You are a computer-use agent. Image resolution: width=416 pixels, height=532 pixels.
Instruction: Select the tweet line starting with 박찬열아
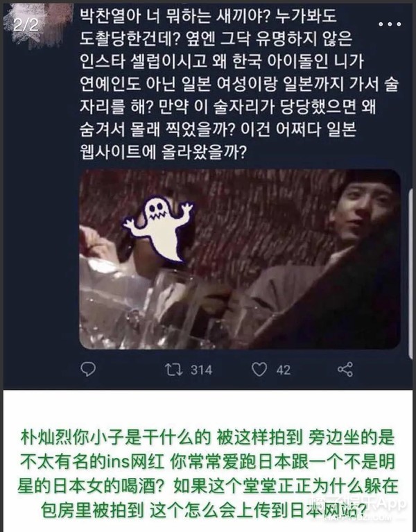coord(208,16)
